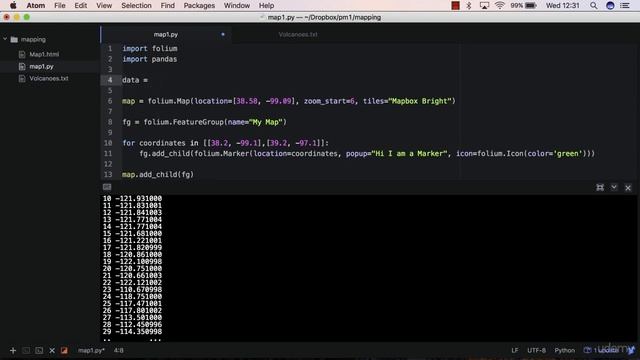Open the Apple menu
The width and height of the screenshot is (640, 360).
(13, 5)
